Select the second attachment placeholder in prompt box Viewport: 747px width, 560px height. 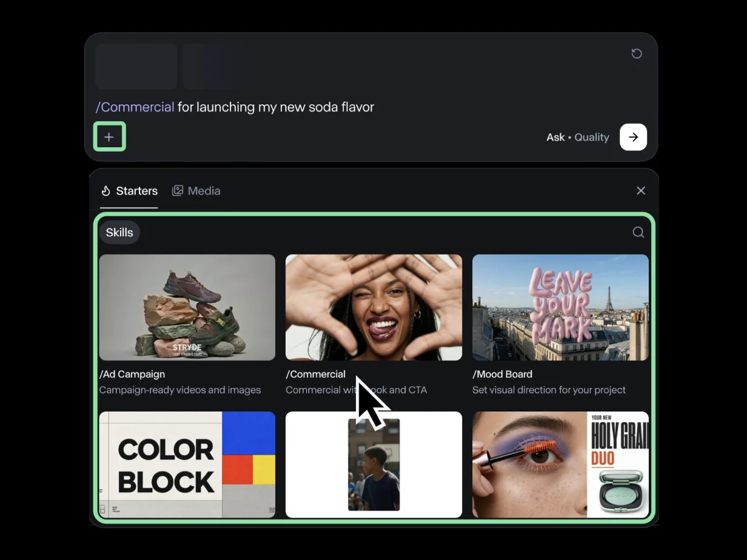(215, 66)
